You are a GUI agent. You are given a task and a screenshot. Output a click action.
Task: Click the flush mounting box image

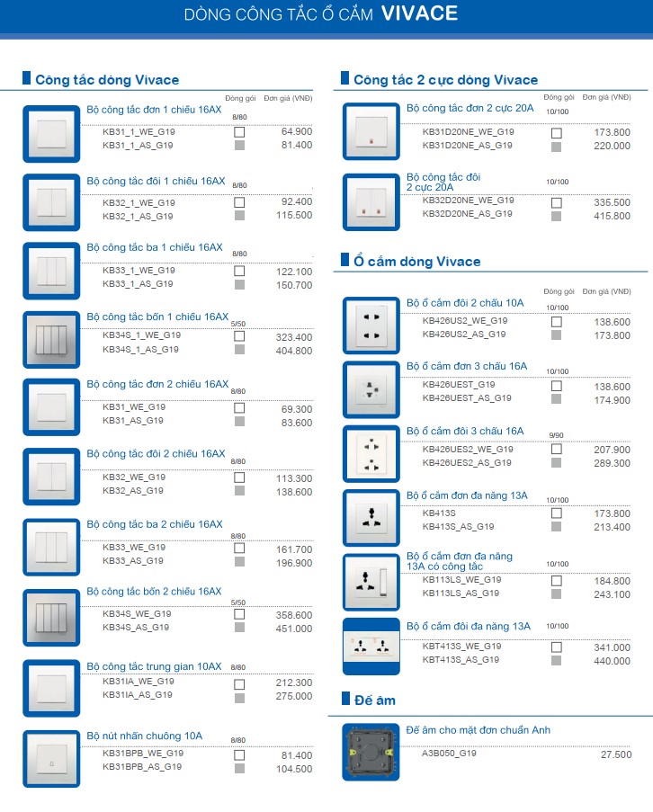pos(371,752)
